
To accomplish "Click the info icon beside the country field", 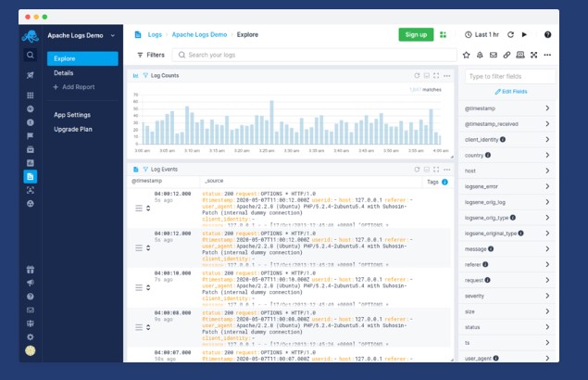I will tap(488, 155).
